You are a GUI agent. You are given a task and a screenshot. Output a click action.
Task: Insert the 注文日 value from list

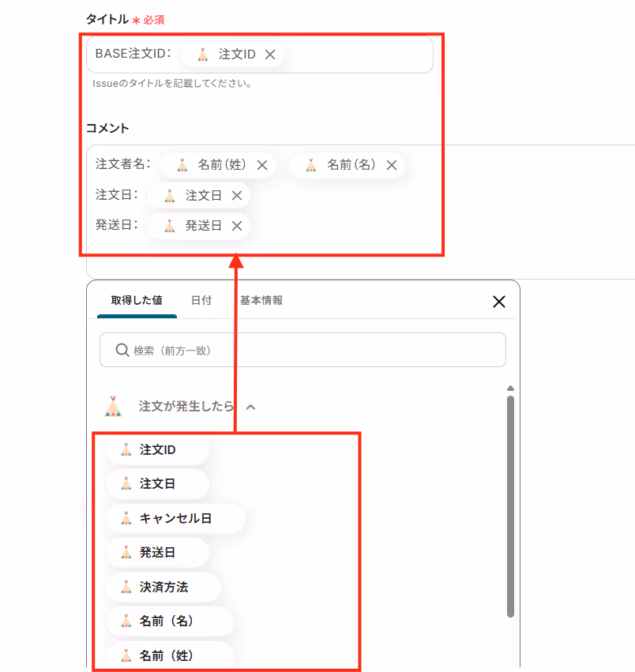coord(157,484)
